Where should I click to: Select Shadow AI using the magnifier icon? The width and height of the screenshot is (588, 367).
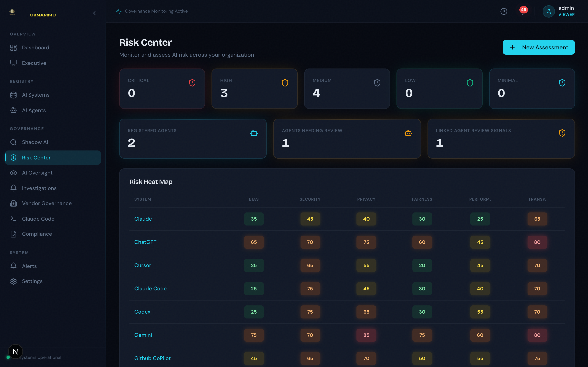13,142
